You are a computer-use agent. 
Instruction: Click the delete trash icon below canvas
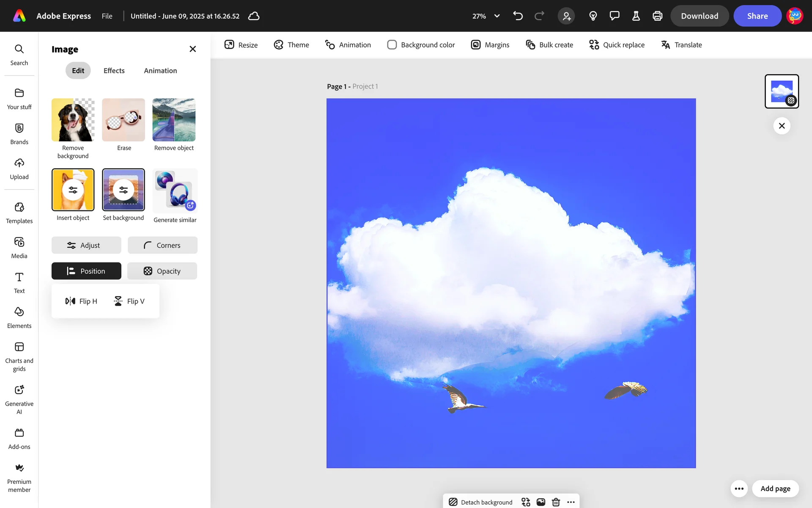click(556, 502)
